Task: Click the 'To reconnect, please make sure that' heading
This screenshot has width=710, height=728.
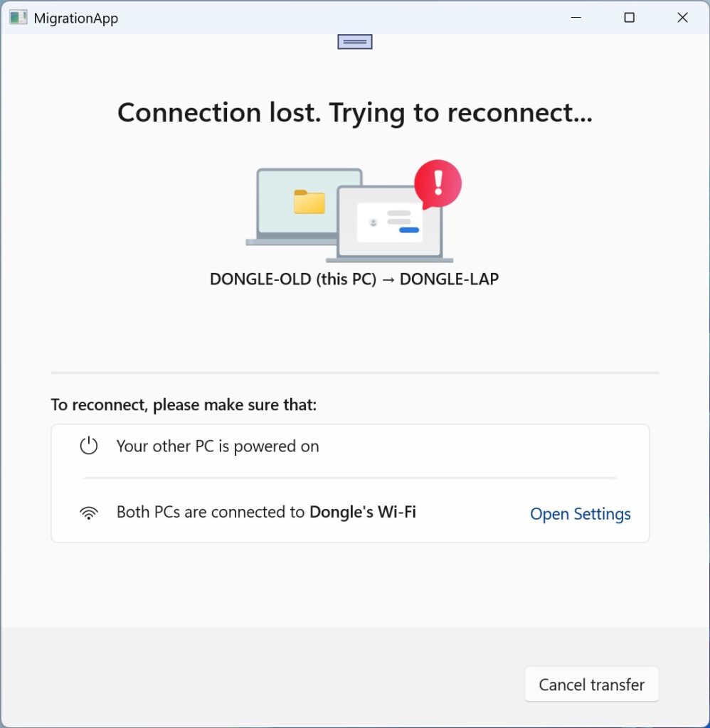Action: coord(183,405)
